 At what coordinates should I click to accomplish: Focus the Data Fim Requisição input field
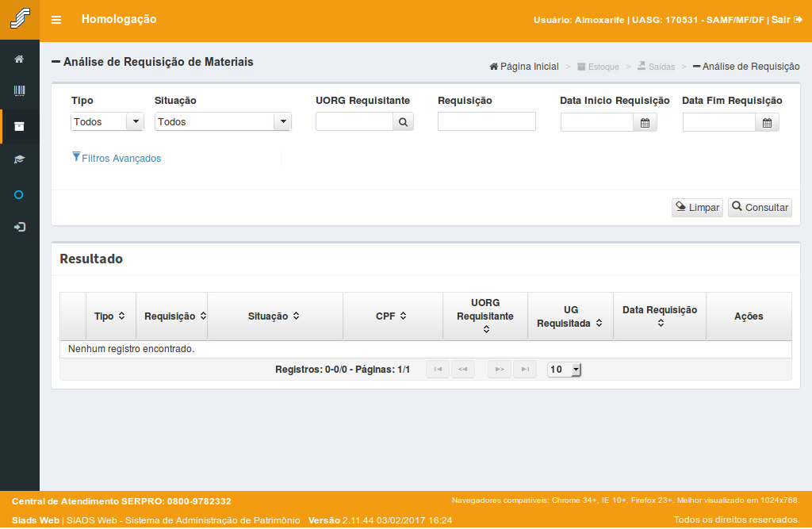tap(719, 123)
